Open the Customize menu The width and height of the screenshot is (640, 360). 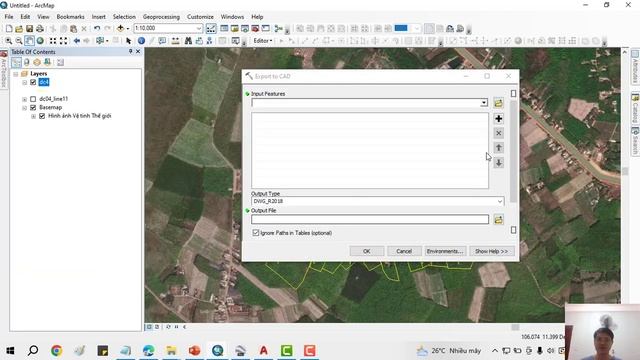coord(200,17)
